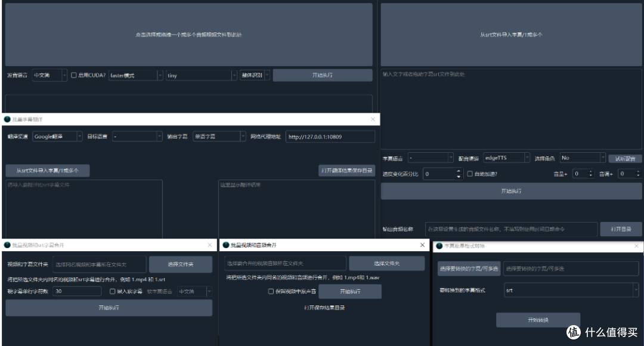This screenshot has width=644, height=346.
Task: Click the translation result text box
Action: [x=296, y=209]
